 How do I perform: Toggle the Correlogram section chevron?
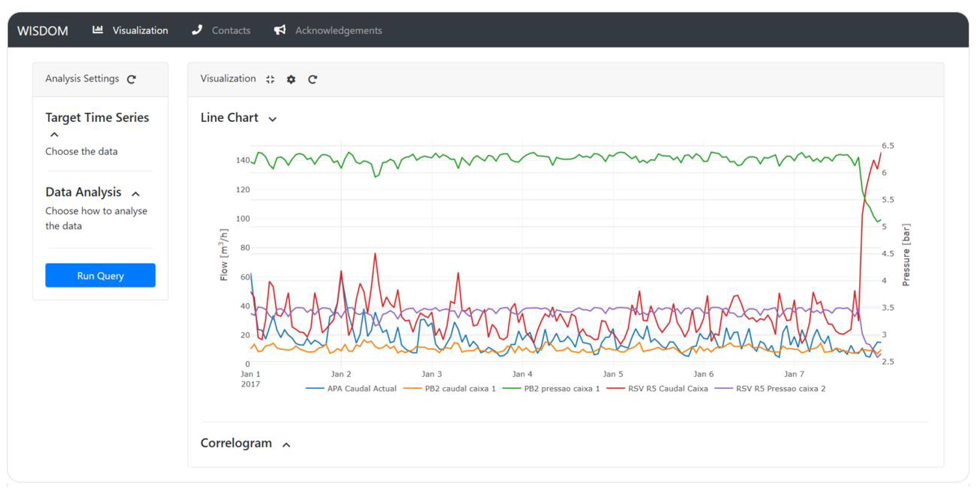(x=287, y=445)
